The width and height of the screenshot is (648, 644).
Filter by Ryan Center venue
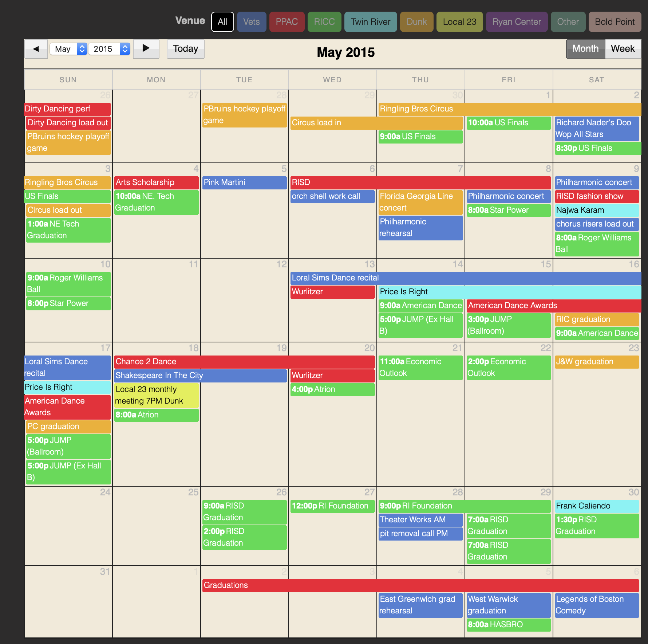516,22
